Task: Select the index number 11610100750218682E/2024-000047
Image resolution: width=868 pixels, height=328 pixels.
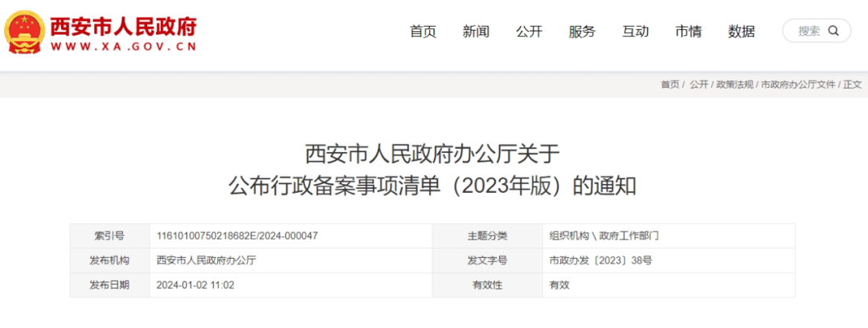Action: point(237,236)
